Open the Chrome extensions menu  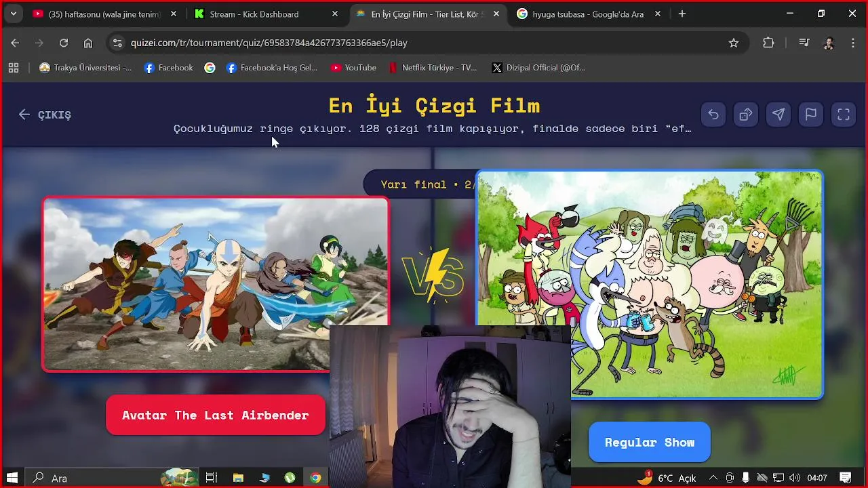tap(768, 43)
